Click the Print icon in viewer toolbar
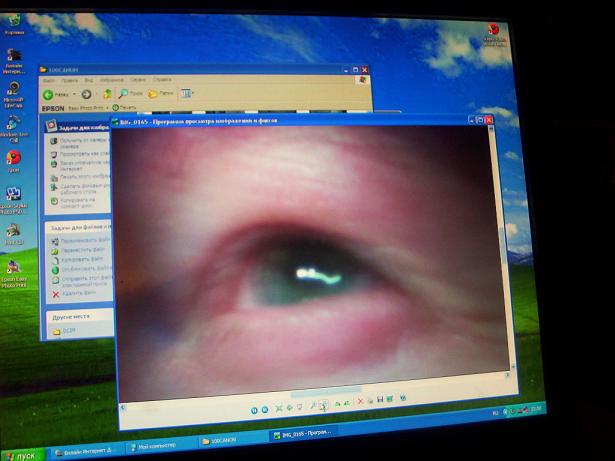 [x=370, y=401]
